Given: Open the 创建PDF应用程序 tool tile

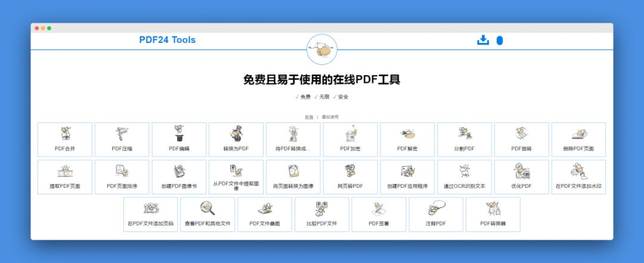Looking at the screenshot, I should 407,177.
